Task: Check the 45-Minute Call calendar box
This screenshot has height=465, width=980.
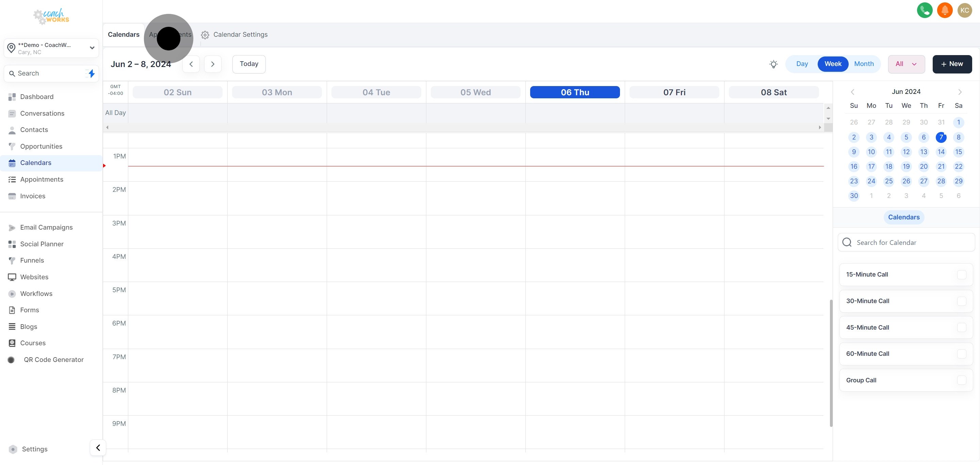Action: tap(961, 327)
